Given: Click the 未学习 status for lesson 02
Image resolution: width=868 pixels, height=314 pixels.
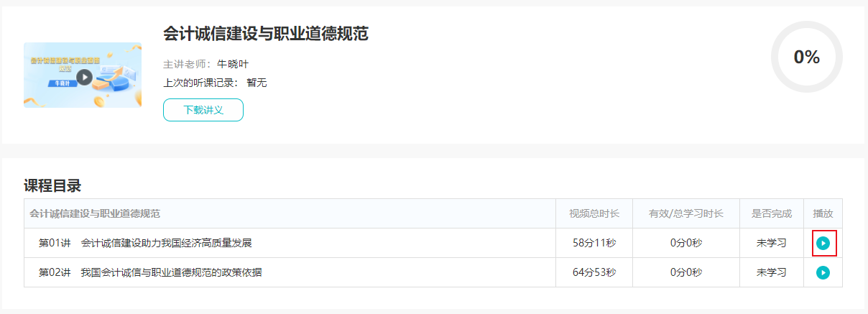Looking at the screenshot, I should pyautogui.click(x=772, y=273).
